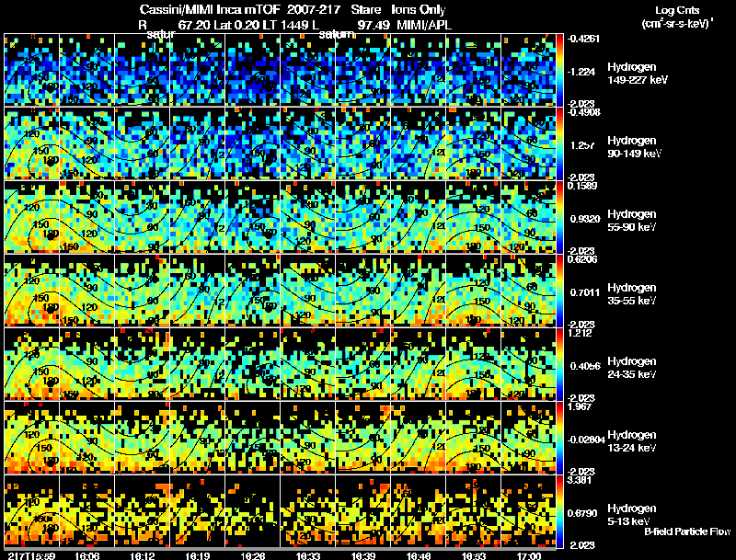Click the Ions Only header label
Screen dimensions: 736x560
[419, 10]
